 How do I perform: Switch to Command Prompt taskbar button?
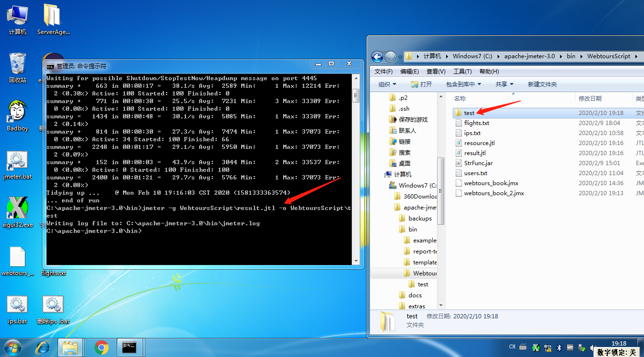pos(129,347)
